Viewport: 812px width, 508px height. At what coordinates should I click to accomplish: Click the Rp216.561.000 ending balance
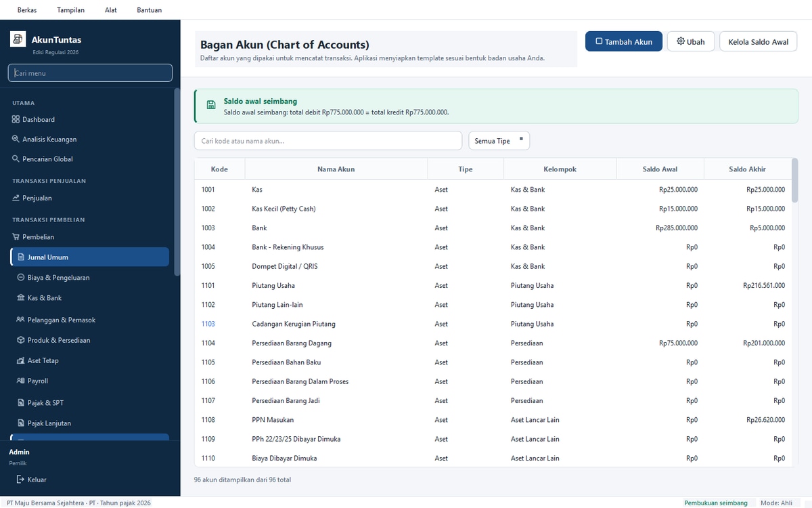[x=764, y=286]
